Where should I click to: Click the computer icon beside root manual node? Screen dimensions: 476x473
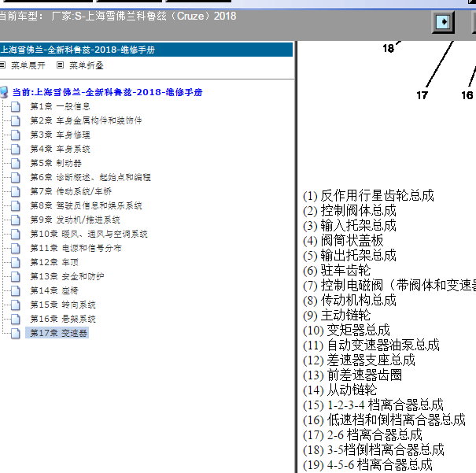(4, 92)
